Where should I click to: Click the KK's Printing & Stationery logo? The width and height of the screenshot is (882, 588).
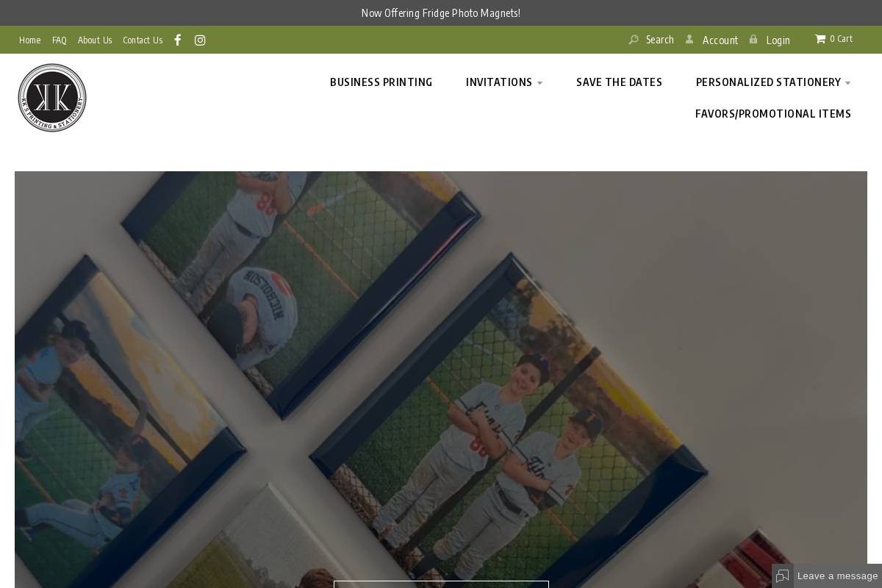pos(52,98)
